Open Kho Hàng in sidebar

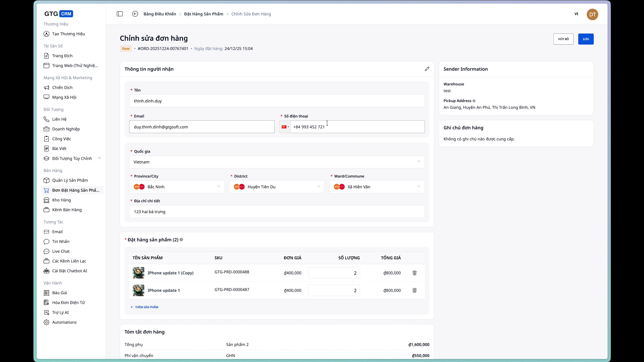(x=62, y=200)
